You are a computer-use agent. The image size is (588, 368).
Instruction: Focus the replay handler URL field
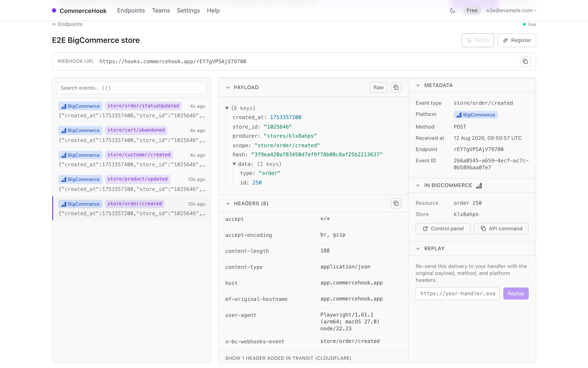(x=457, y=294)
